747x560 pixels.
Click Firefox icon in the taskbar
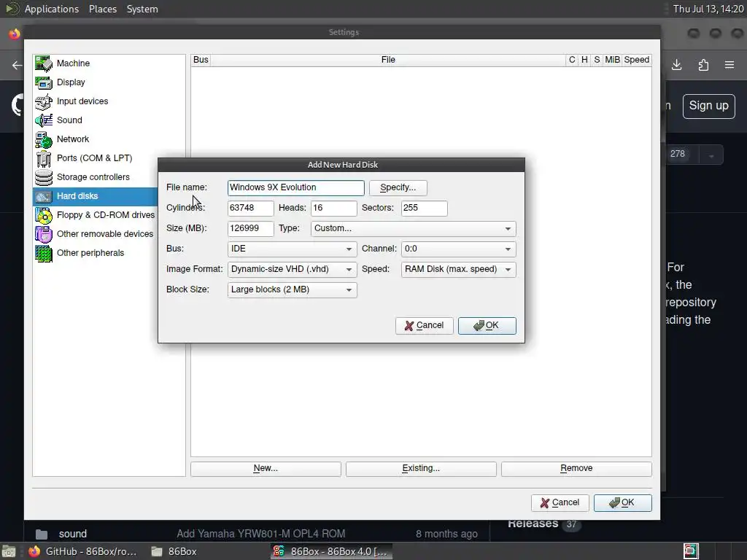click(34, 551)
